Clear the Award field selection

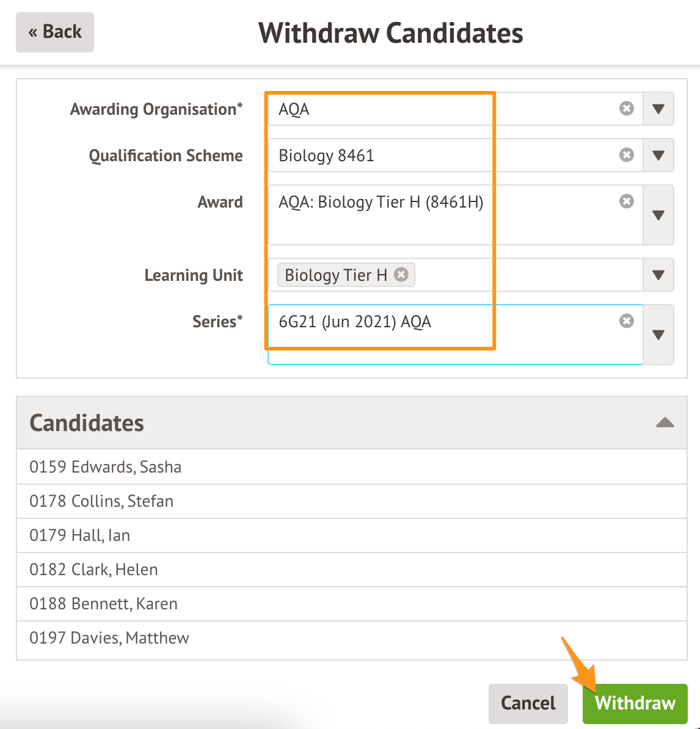pyautogui.click(x=627, y=201)
